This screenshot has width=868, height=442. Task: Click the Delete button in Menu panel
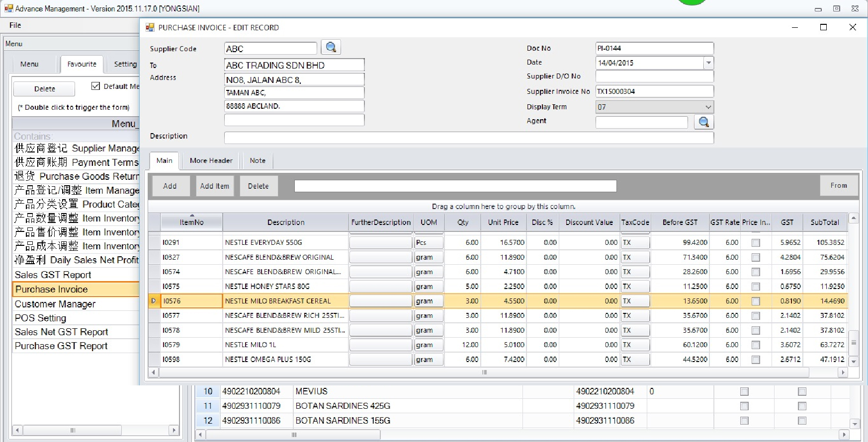[45, 89]
